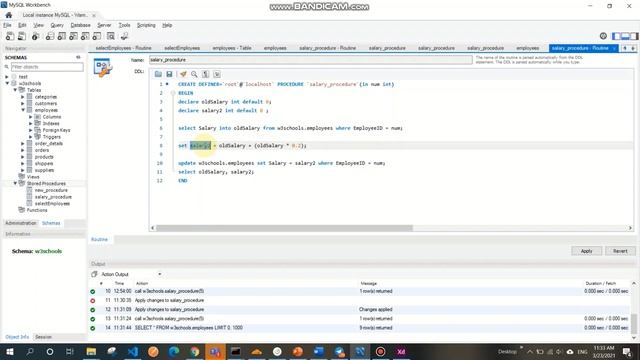Click reconnect to DBMS toolbar icon
Screen dimensions: 640x360
click(x=124, y=36)
